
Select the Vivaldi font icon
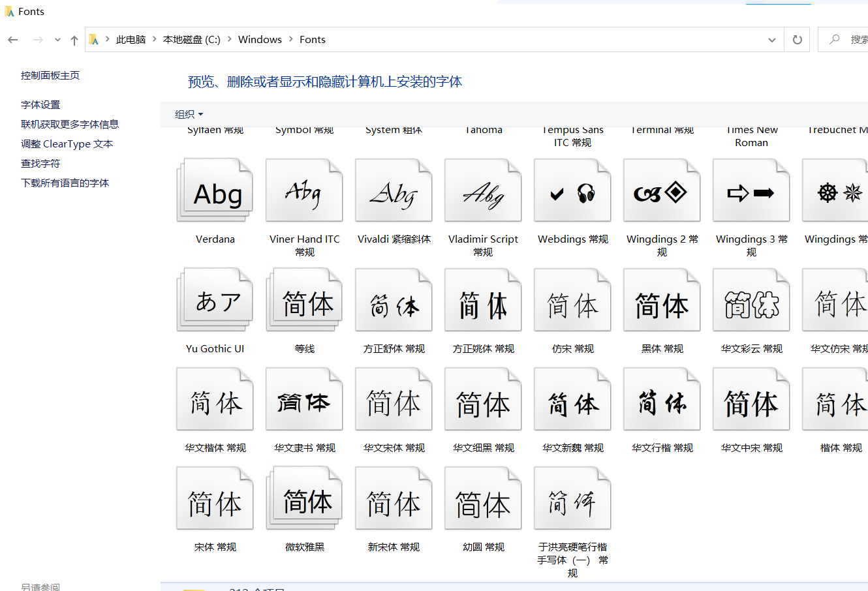(x=394, y=190)
